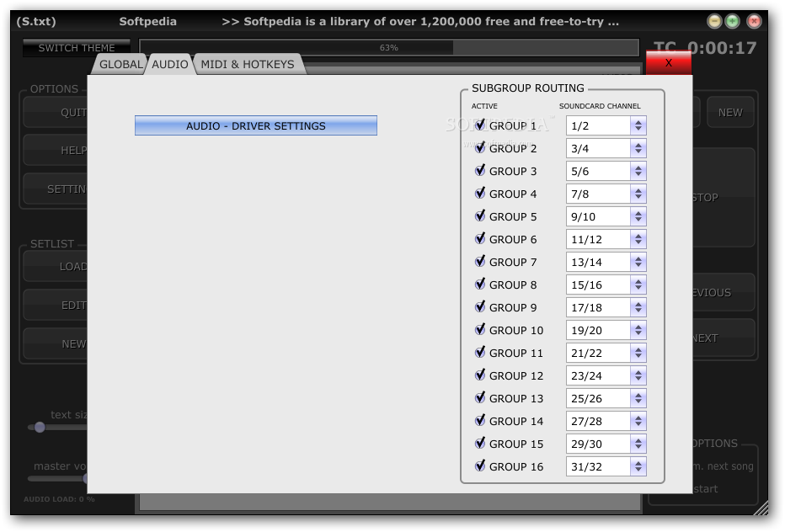Screen dimensions: 785x532
Task: Toggle GROUP 13 active checkbox
Action: (x=479, y=398)
